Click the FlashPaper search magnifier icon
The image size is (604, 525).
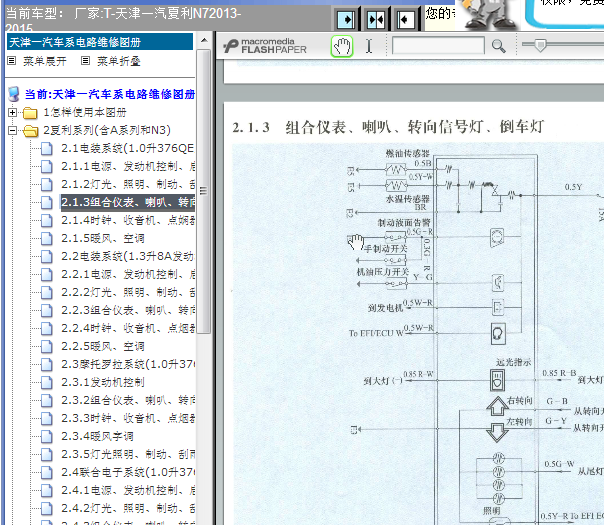point(498,46)
